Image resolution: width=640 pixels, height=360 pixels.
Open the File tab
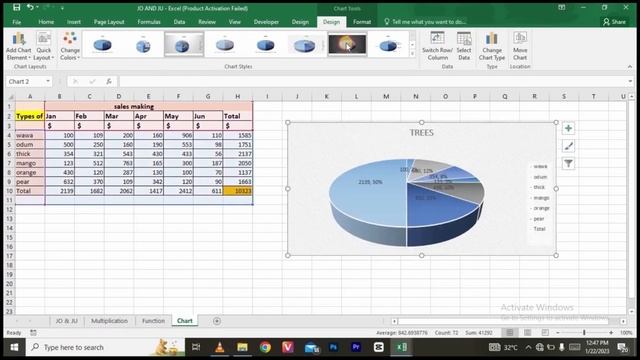(17, 22)
